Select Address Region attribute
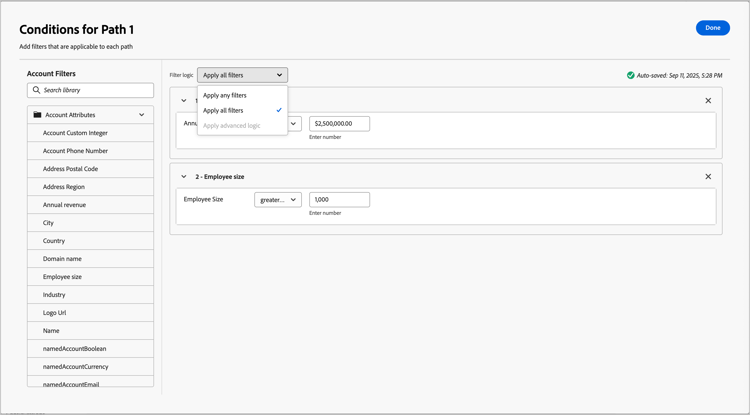 [x=90, y=187]
